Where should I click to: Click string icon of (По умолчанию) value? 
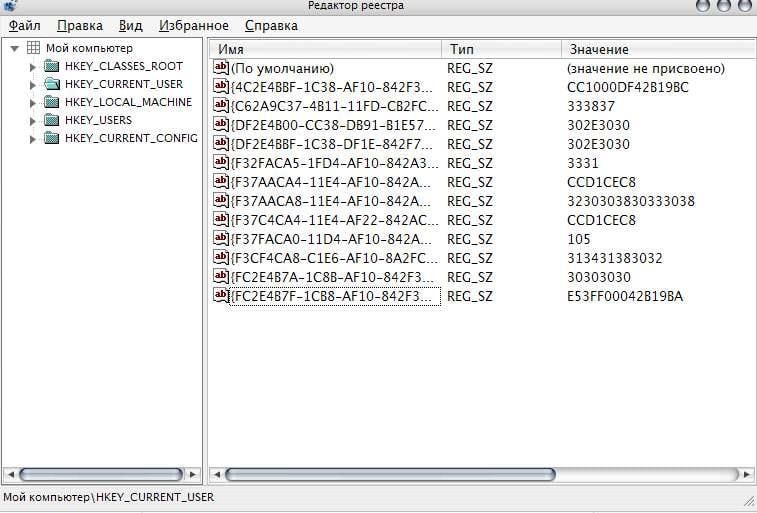[221, 67]
